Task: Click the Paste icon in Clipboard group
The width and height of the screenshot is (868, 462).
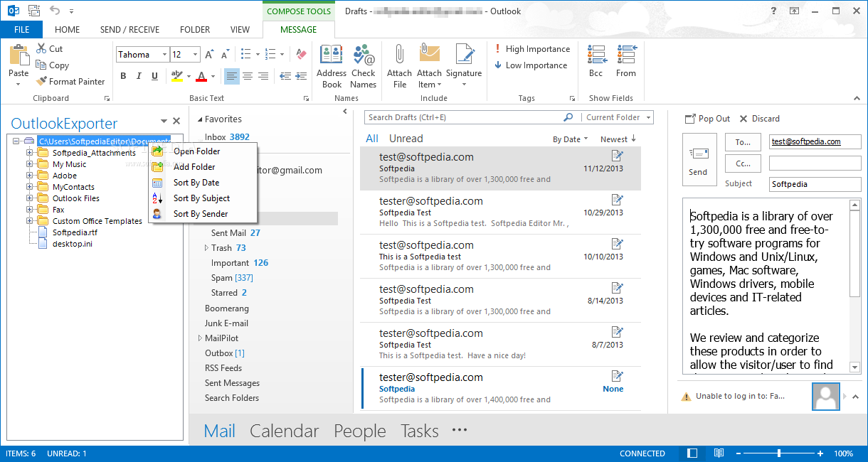Action: click(19, 55)
